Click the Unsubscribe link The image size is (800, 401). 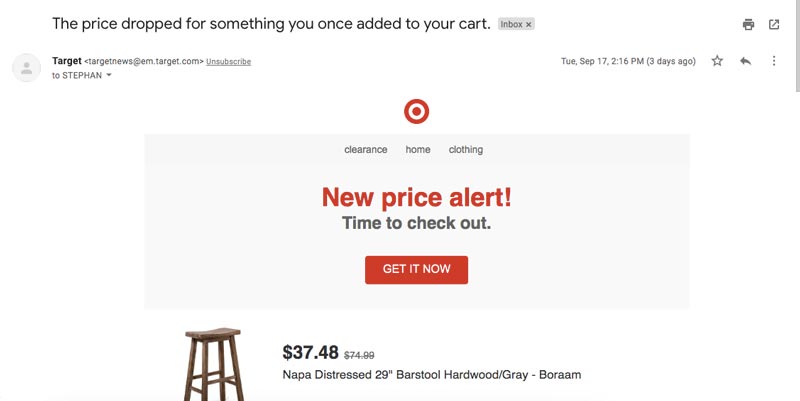pos(228,62)
